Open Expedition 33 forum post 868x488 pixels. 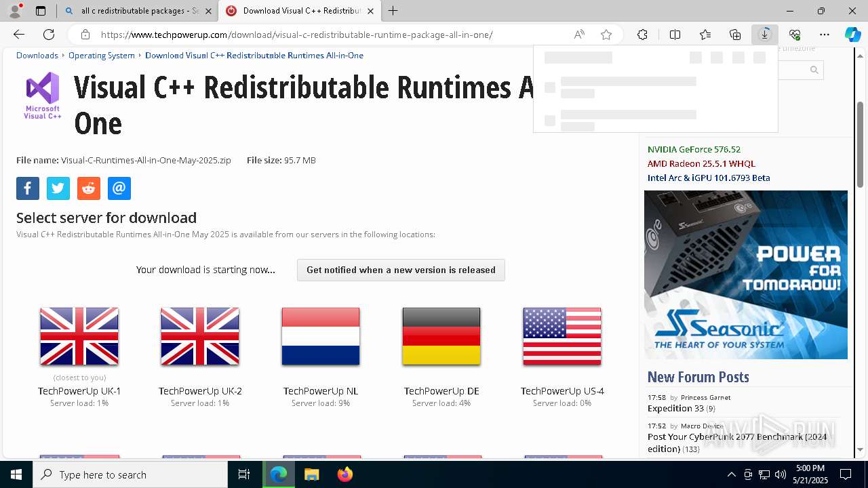coord(675,408)
